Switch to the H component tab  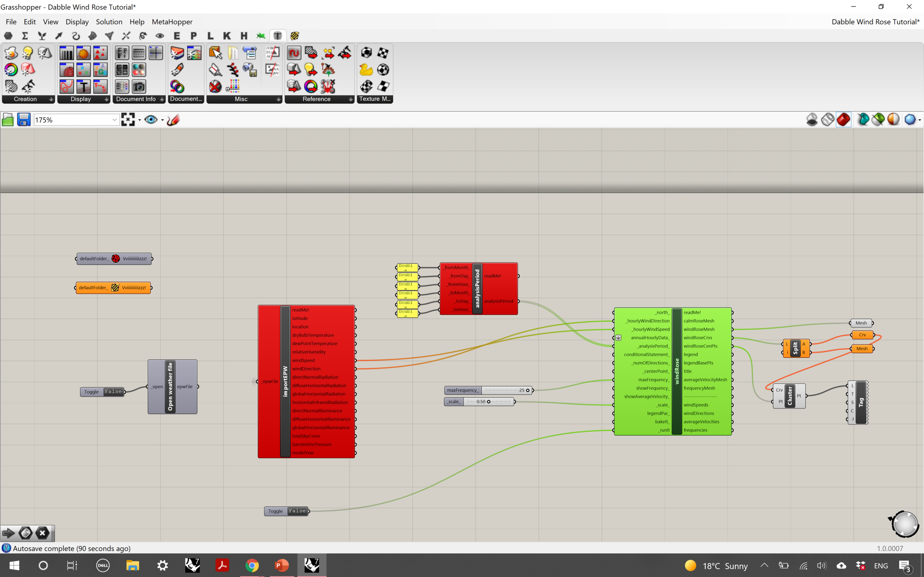(x=244, y=35)
